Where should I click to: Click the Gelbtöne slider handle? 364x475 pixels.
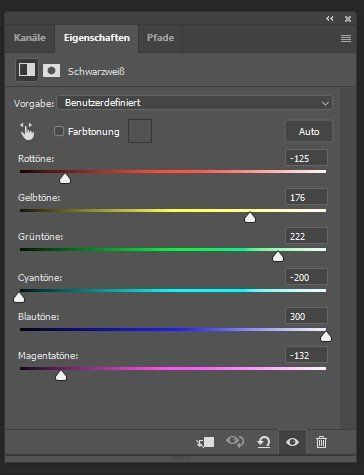click(250, 218)
